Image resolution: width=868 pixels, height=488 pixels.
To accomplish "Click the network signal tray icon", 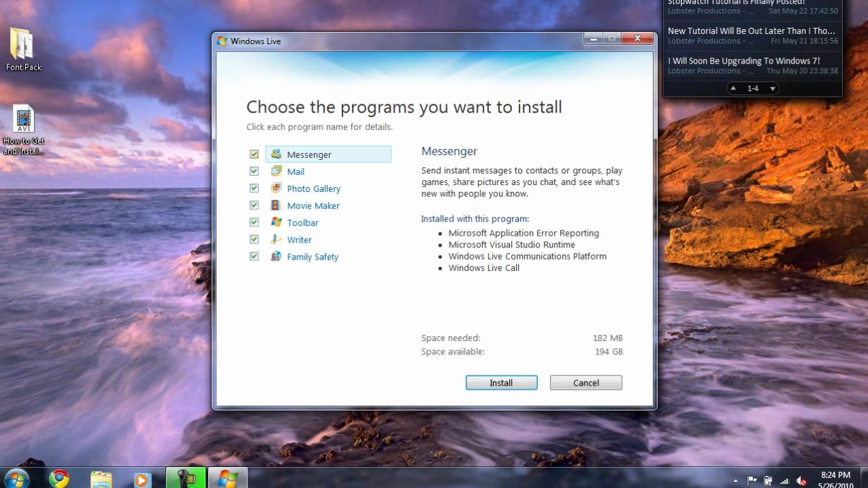I will [x=785, y=480].
